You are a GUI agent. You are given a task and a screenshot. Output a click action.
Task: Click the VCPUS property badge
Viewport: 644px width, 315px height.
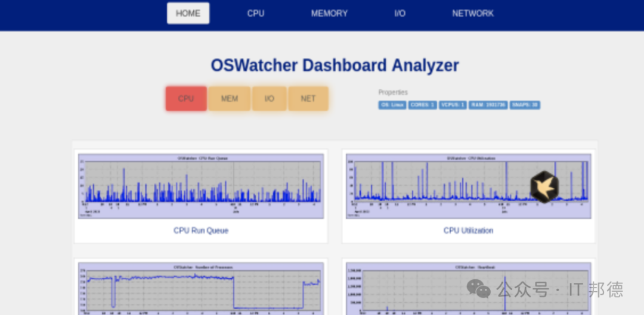point(453,105)
